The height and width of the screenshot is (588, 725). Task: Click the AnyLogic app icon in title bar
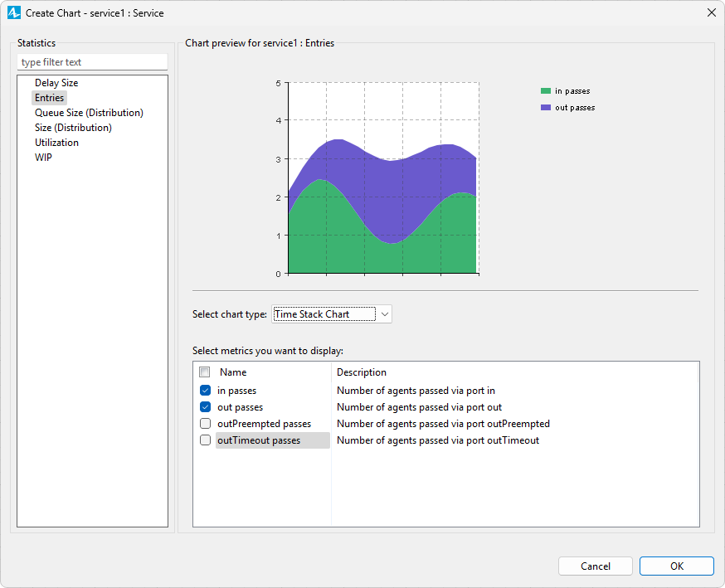pos(13,12)
